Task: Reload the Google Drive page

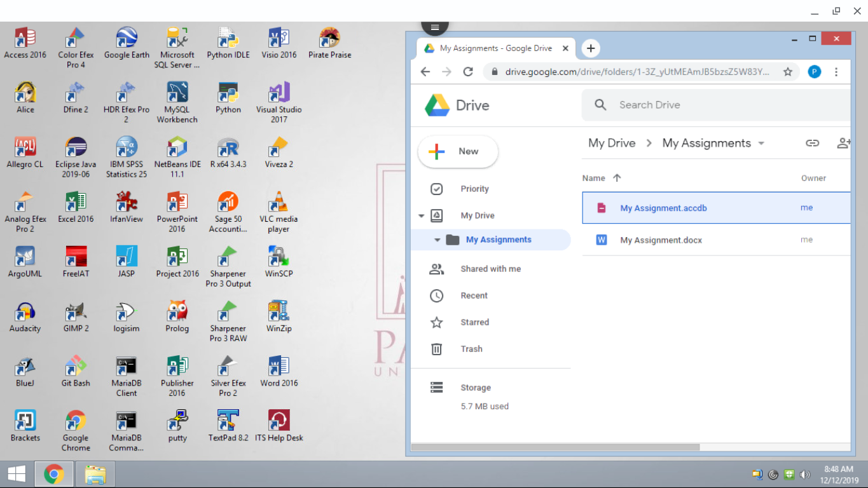Action: tap(468, 72)
